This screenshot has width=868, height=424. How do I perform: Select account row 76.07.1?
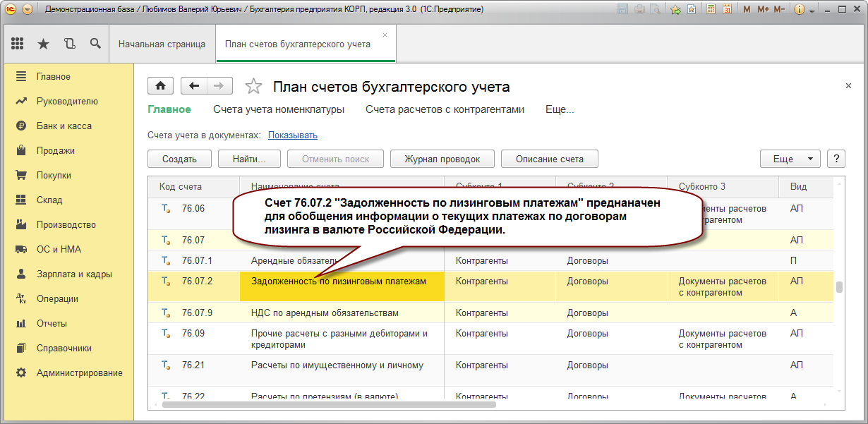(490, 260)
